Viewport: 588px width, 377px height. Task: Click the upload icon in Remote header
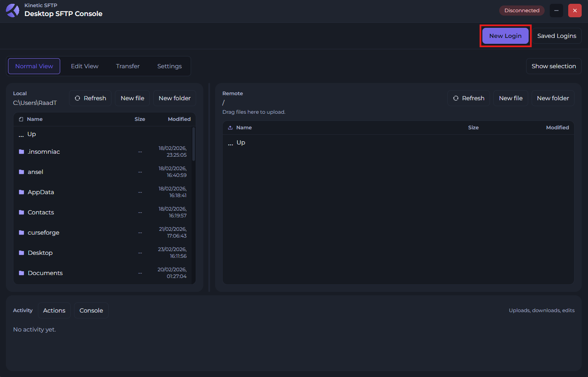(230, 128)
